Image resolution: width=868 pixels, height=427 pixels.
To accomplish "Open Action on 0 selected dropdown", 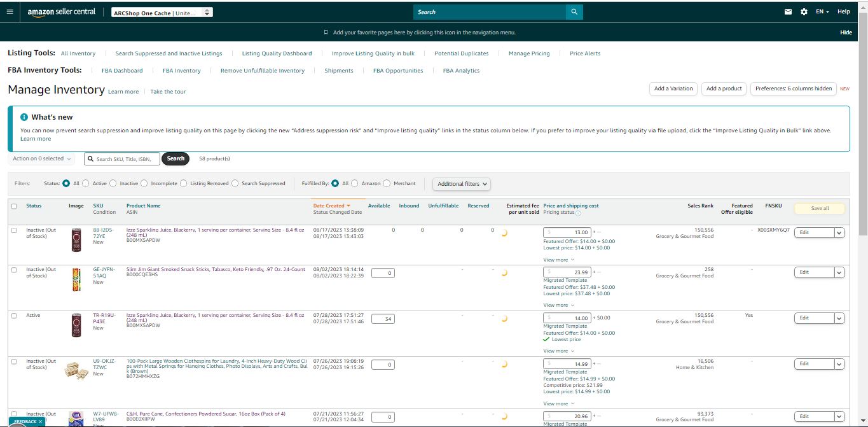I will 42,158.
